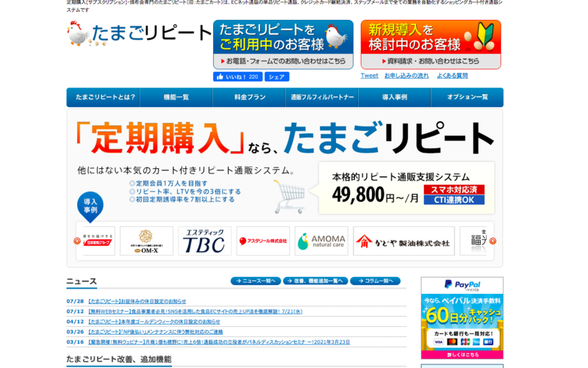Click the CTI連携OK blue badge
Screen dimensions: 588x368
click(x=454, y=200)
